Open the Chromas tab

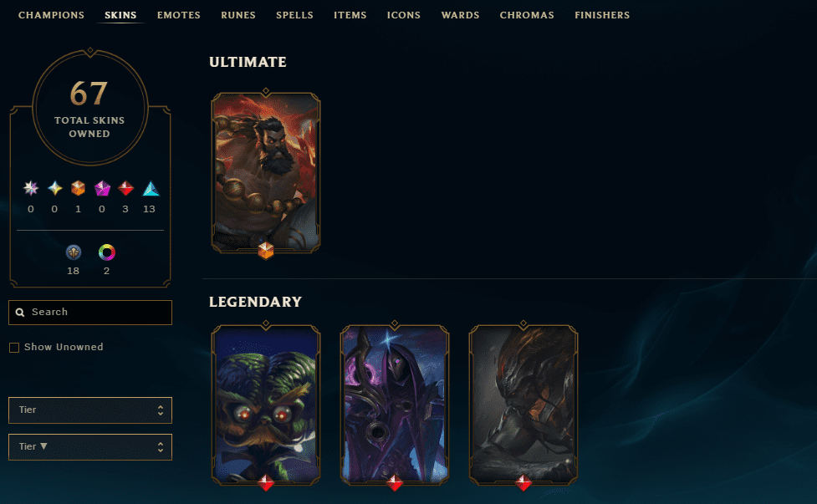[527, 15]
